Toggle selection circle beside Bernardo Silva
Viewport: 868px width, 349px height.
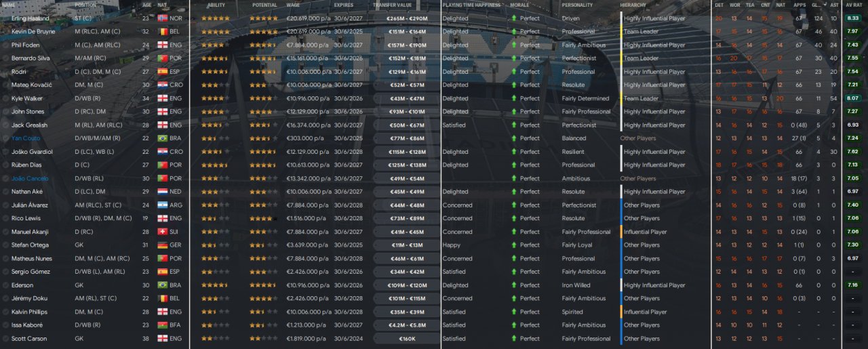(6, 58)
